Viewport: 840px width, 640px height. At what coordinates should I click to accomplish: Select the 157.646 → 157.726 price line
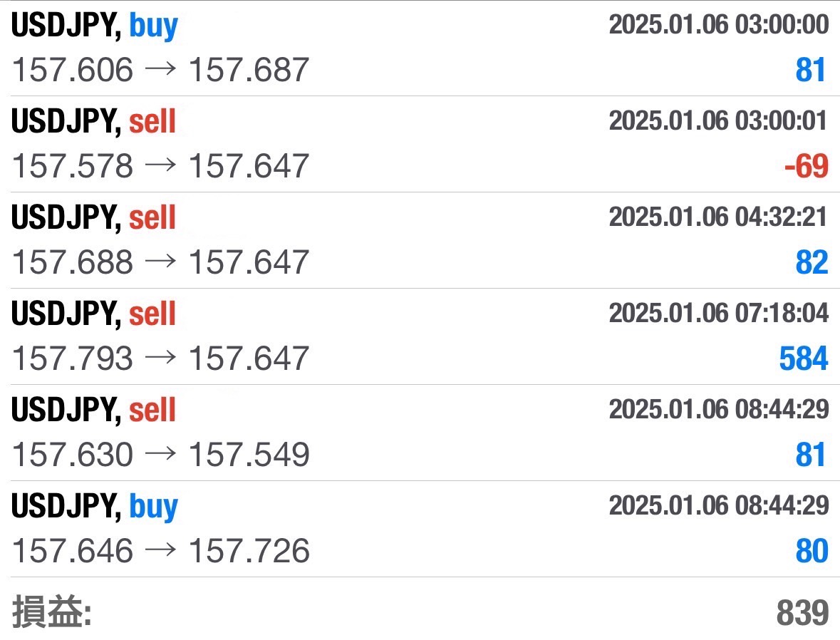[161, 551]
